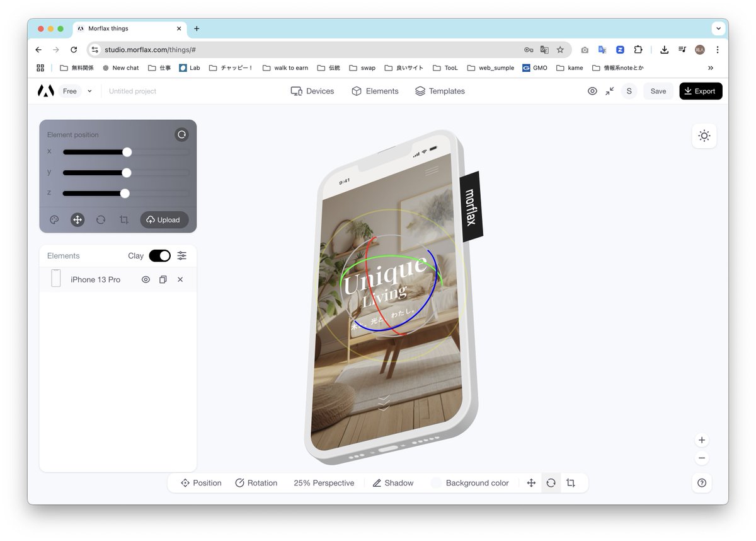Viewport: 756px width, 541px height.
Task: Click the y position slider handle
Action: tap(127, 173)
